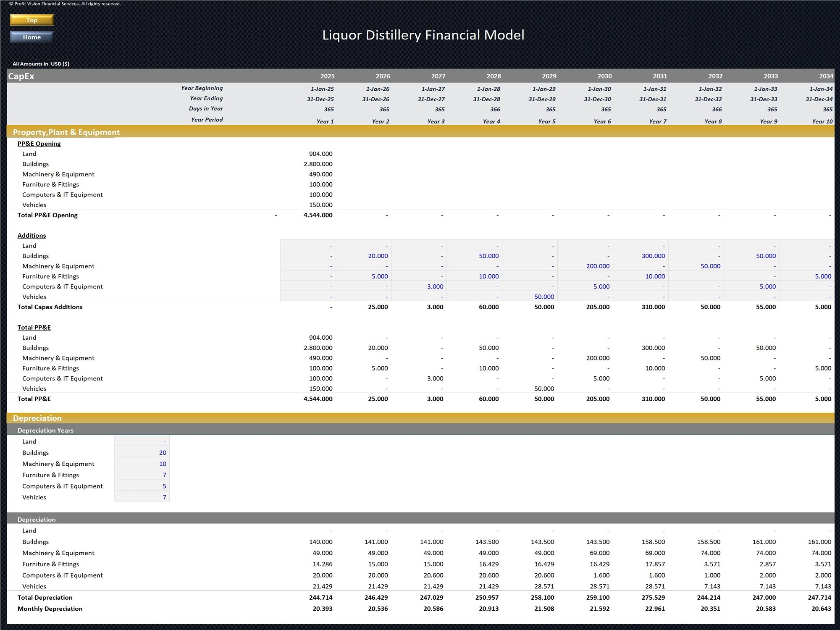The width and height of the screenshot is (840, 630).
Task: Select Vehicles depreciation 2029 value 28.571
Action: (544, 586)
